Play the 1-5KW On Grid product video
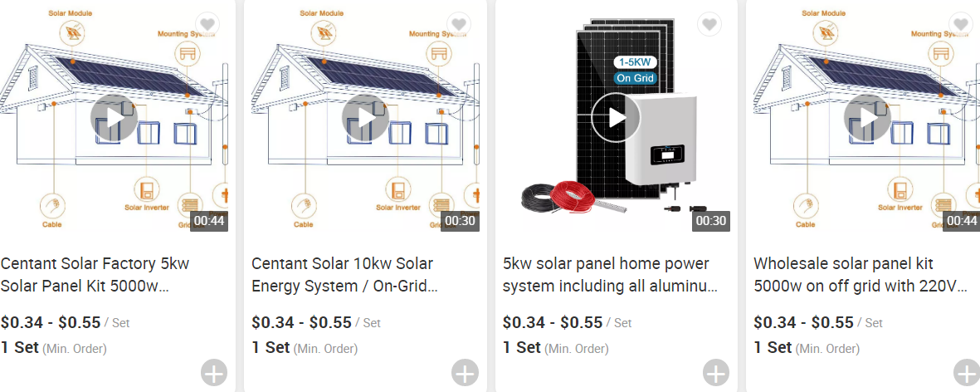The image size is (980, 392). pos(616,118)
